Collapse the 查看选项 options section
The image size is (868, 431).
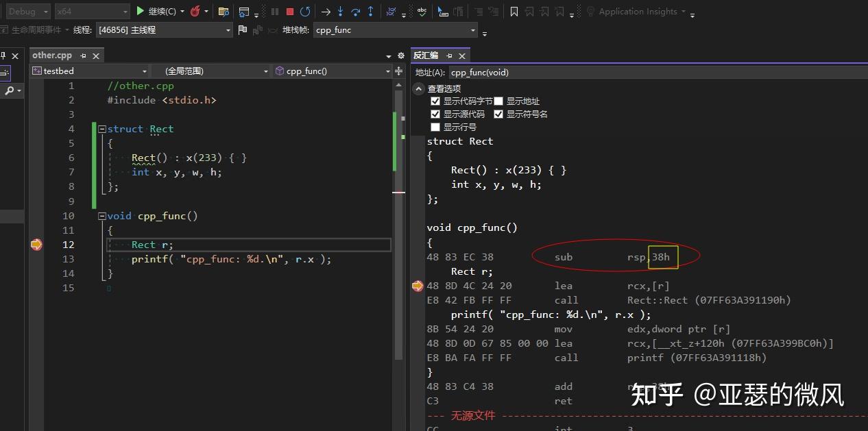click(x=419, y=88)
